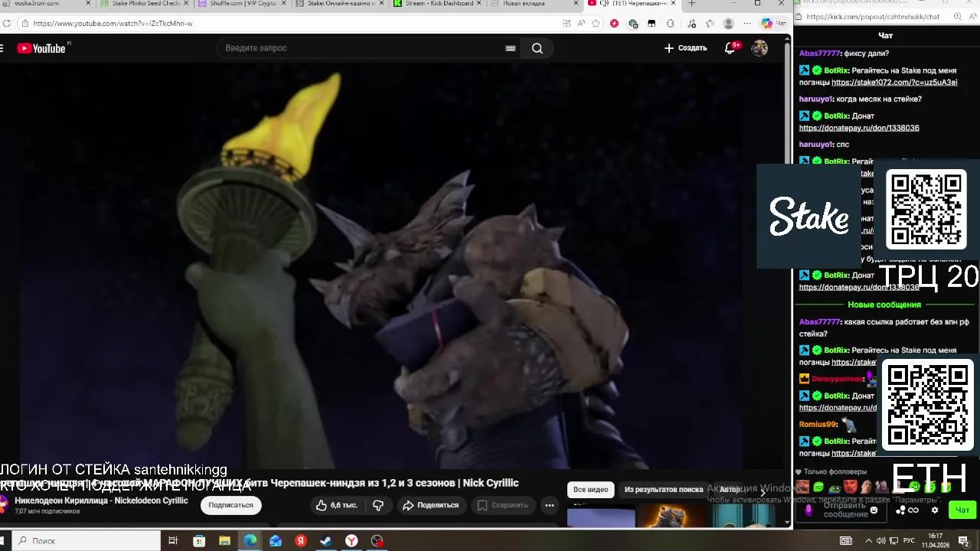The image size is (980, 551).
Task: Add YouTube page to favorites star
Action: (596, 24)
